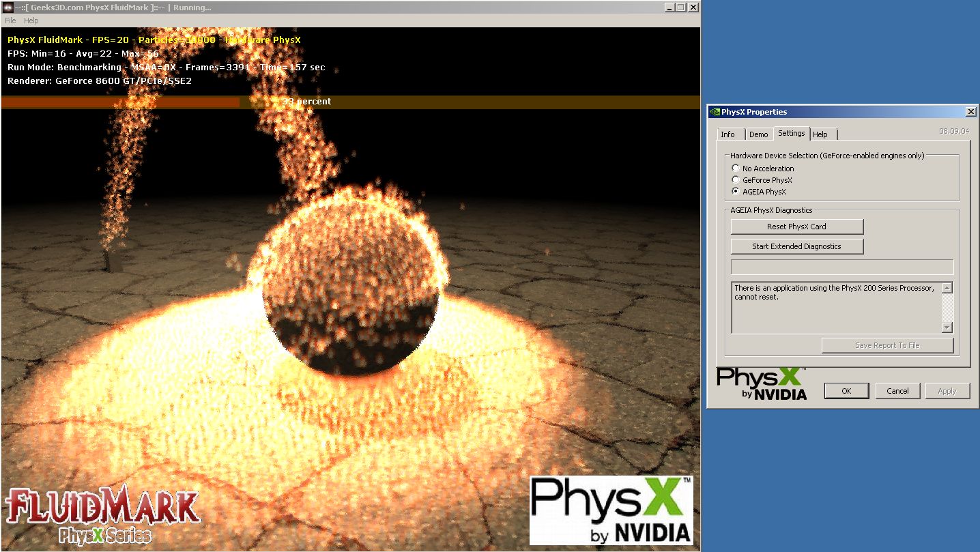Screen dimensions: 980x552
Task: Click the Apply button
Action: pyautogui.click(x=947, y=391)
